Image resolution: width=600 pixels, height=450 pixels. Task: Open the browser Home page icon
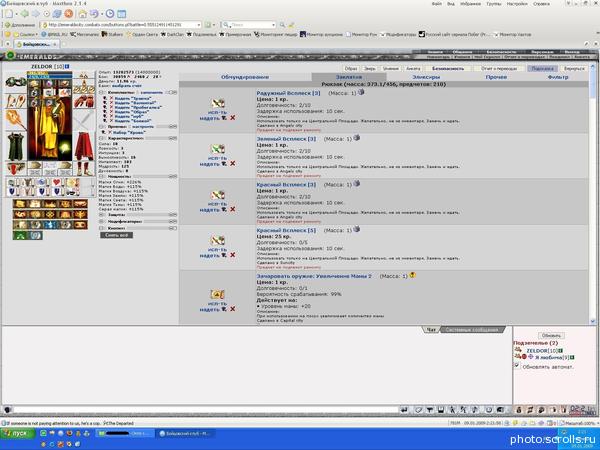tap(82, 14)
